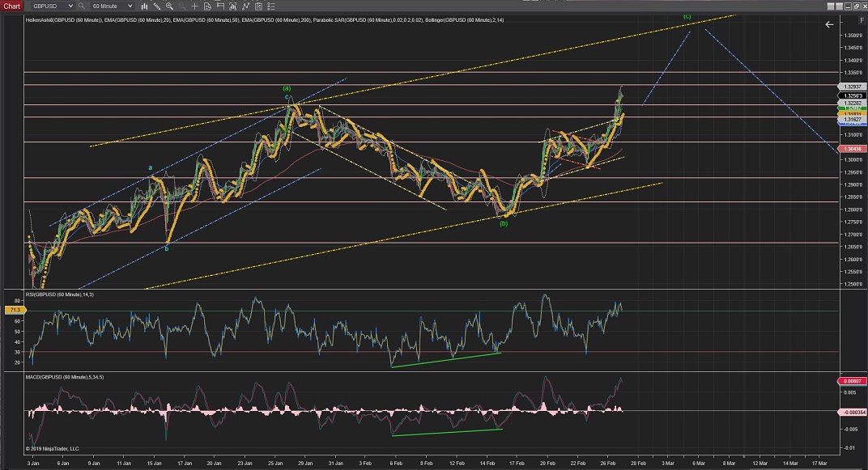The width and height of the screenshot is (868, 470).
Task: Expand the 60 Minute interval dropdown
Action: [130, 6]
